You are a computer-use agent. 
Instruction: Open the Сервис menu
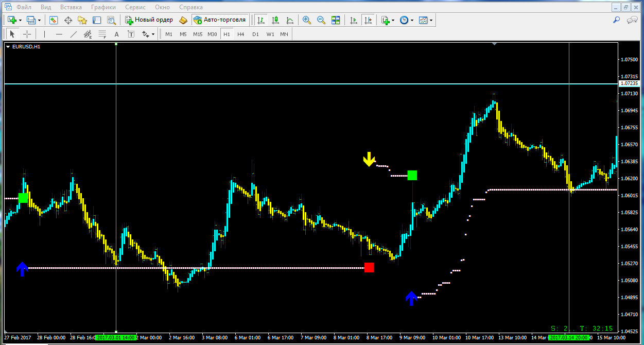click(135, 7)
